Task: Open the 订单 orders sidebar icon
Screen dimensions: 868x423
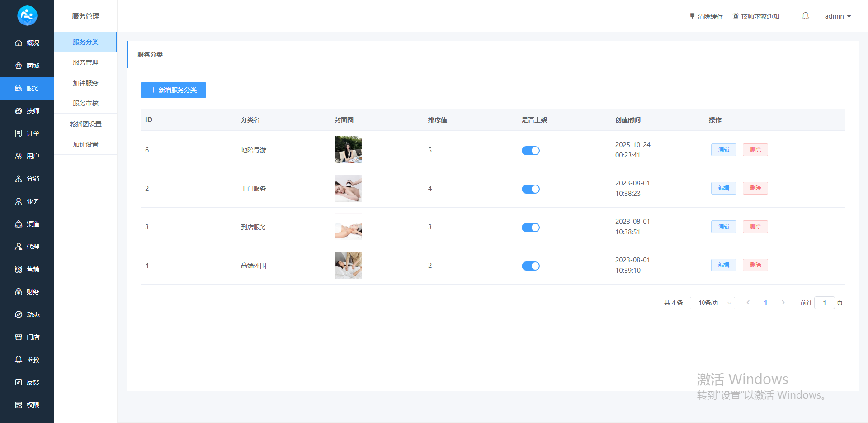Action: click(x=19, y=133)
